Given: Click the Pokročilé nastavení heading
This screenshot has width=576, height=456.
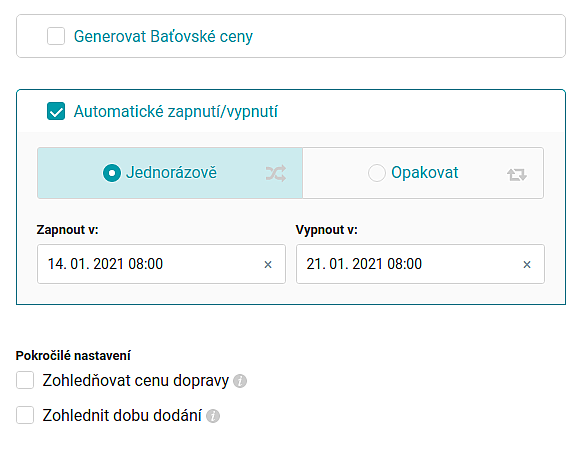Looking at the screenshot, I should (73, 356).
